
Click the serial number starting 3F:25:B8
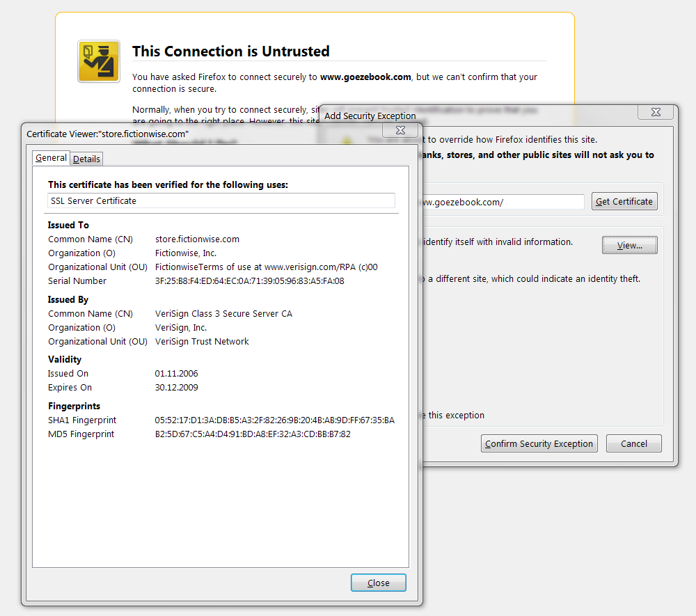pos(249,281)
